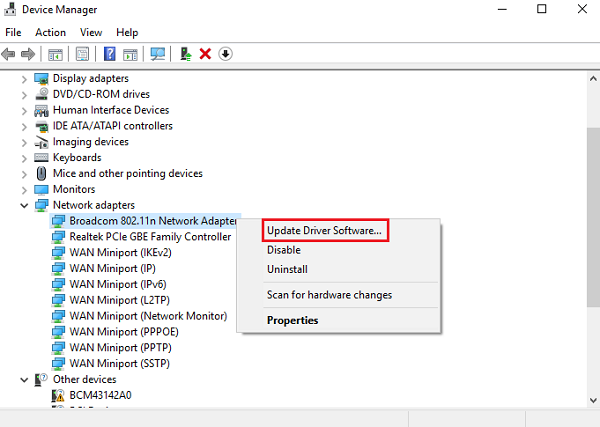
Task: Click the vertical scrollbar thumb
Action: tap(593, 217)
